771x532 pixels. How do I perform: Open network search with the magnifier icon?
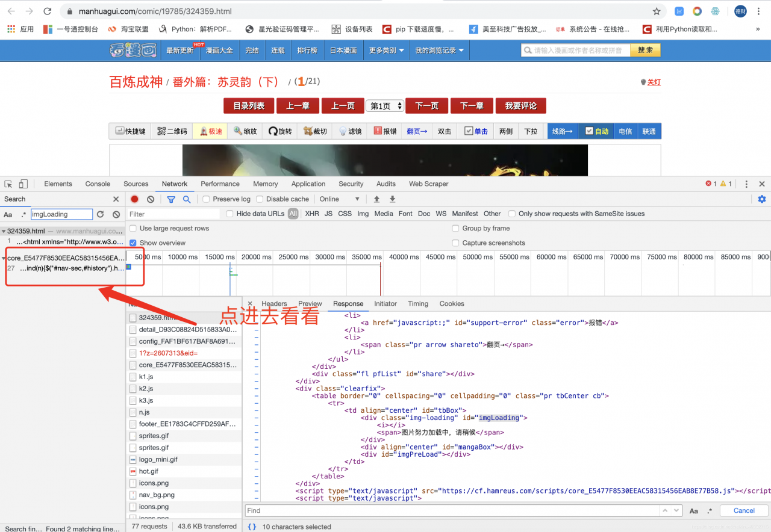coord(187,199)
